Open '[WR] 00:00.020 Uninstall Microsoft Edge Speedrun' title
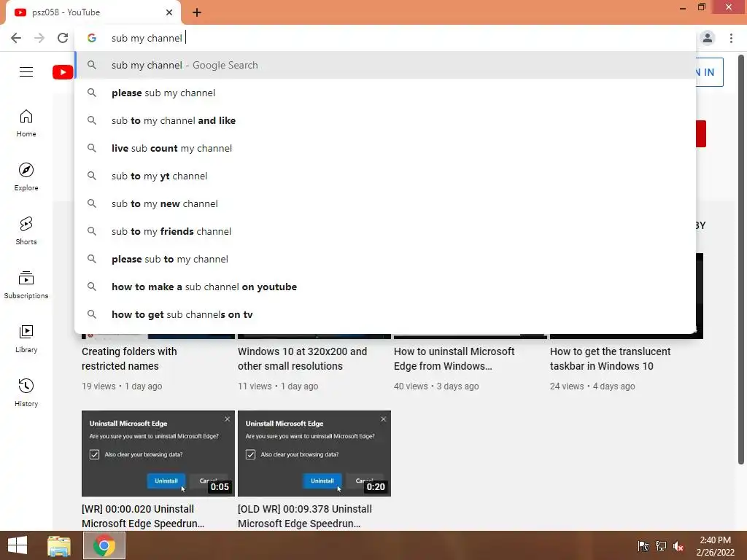This screenshot has width=747, height=560. click(x=143, y=516)
